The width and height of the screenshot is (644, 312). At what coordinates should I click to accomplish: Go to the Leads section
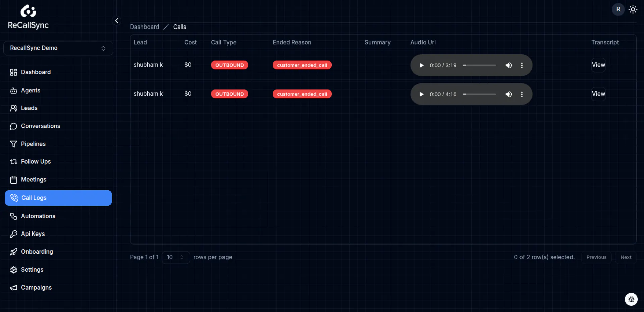tap(58, 108)
